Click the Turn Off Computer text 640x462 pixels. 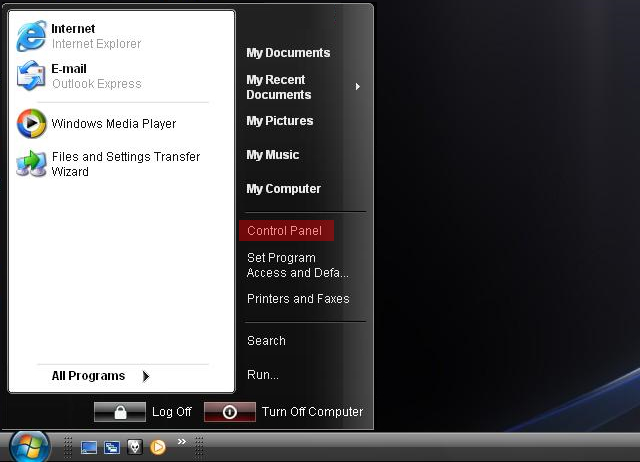pyautogui.click(x=312, y=411)
